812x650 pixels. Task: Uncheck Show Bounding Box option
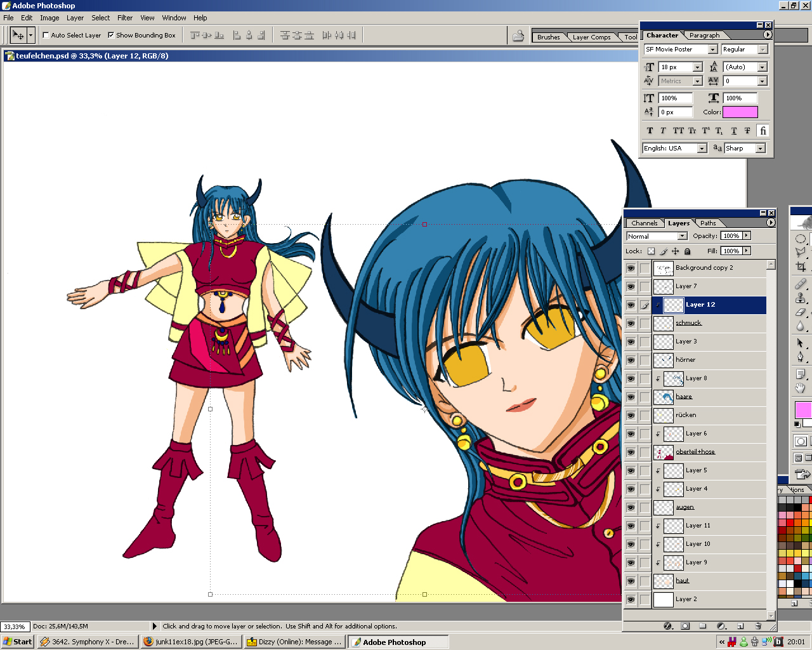point(111,36)
